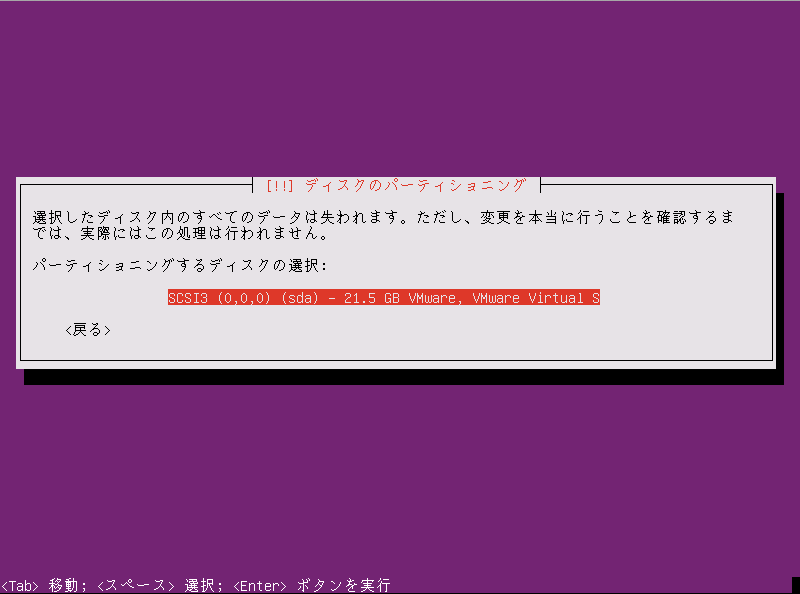Click the ディスクのパーティショニング dialog title
Image resolution: width=800 pixels, height=594 pixels.
click(396, 185)
